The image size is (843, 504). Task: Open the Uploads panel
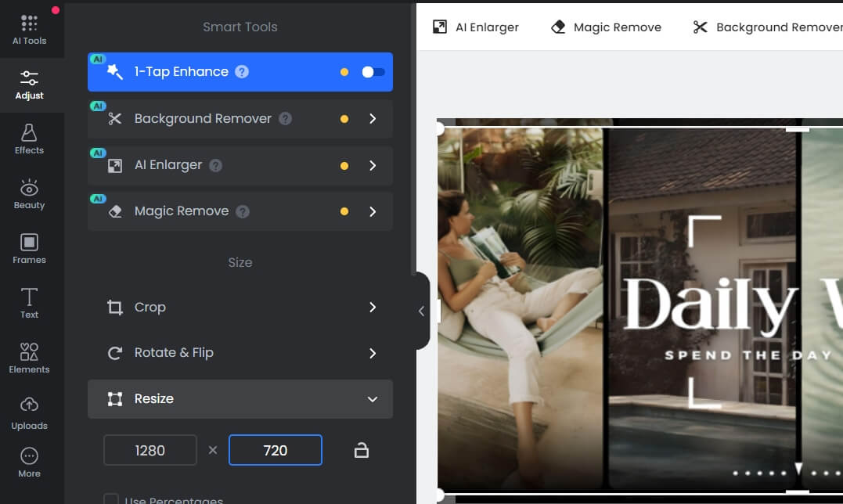tap(29, 413)
